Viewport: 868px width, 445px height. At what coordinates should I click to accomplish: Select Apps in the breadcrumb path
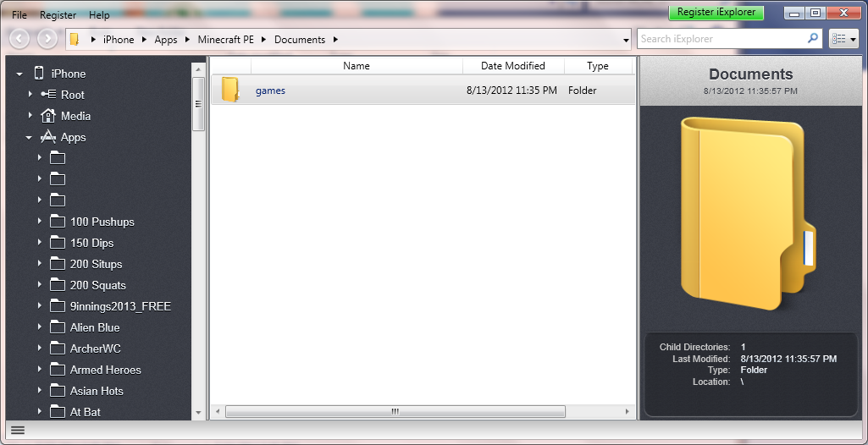tap(165, 40)
